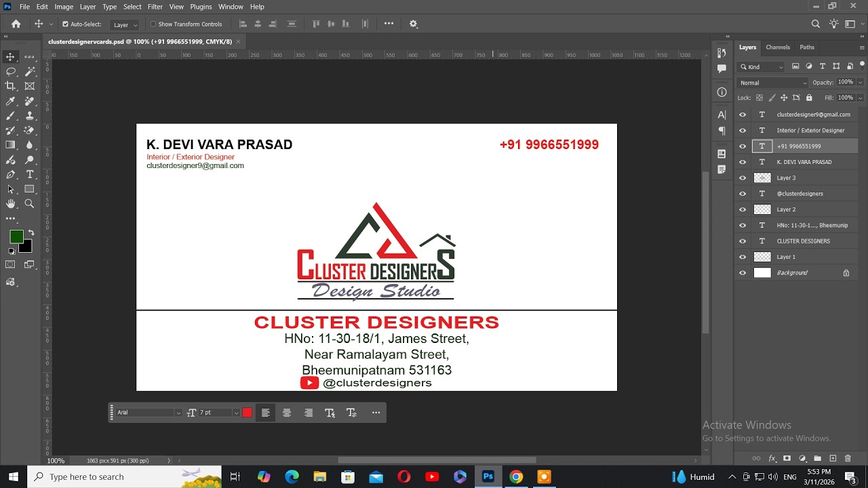Select the Rectangle shape tool

30,189
